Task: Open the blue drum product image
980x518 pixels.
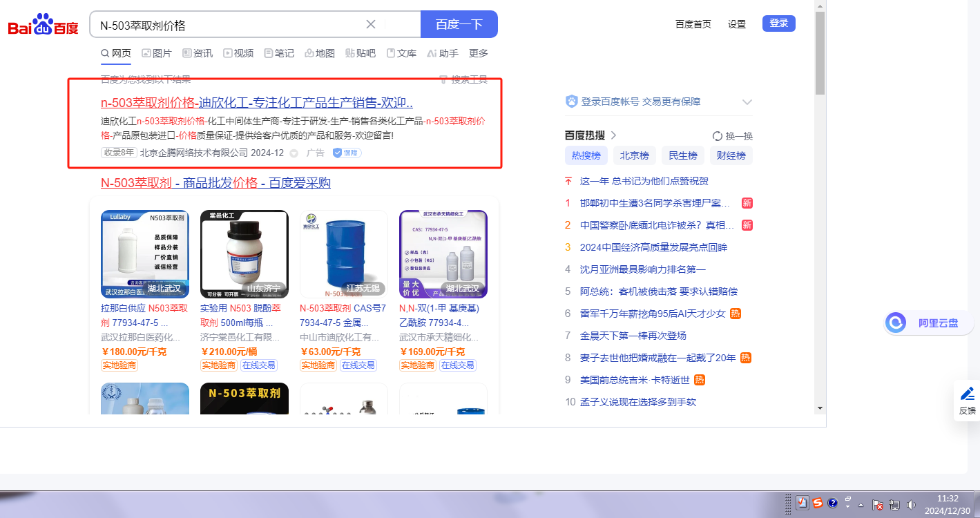Action: pos(344,254)
